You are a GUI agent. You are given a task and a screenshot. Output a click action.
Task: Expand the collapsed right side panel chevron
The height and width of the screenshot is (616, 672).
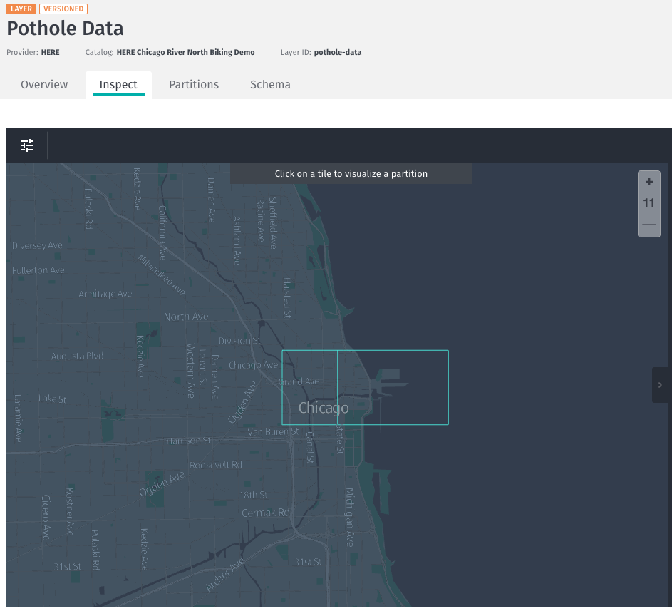point(660,384)
